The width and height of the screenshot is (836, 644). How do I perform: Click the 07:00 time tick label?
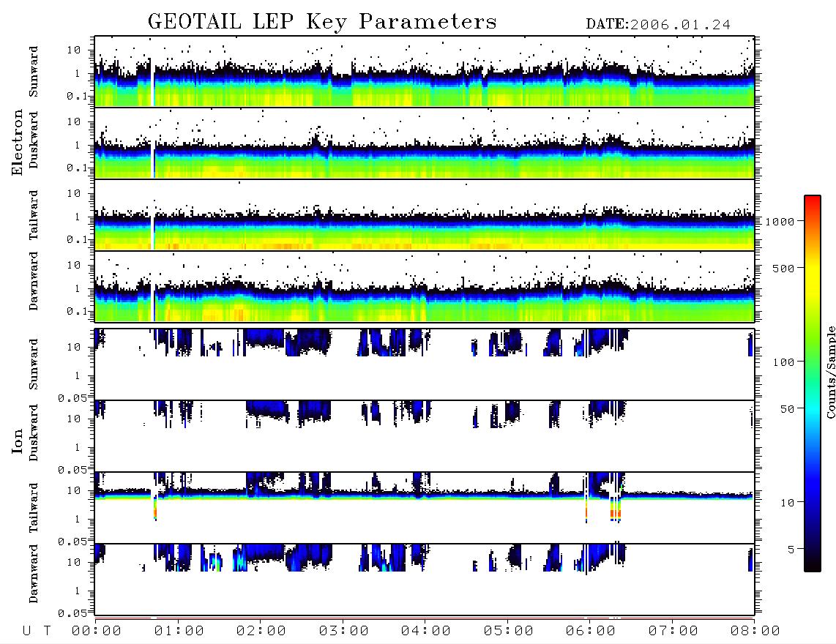(x=673, y=632)
